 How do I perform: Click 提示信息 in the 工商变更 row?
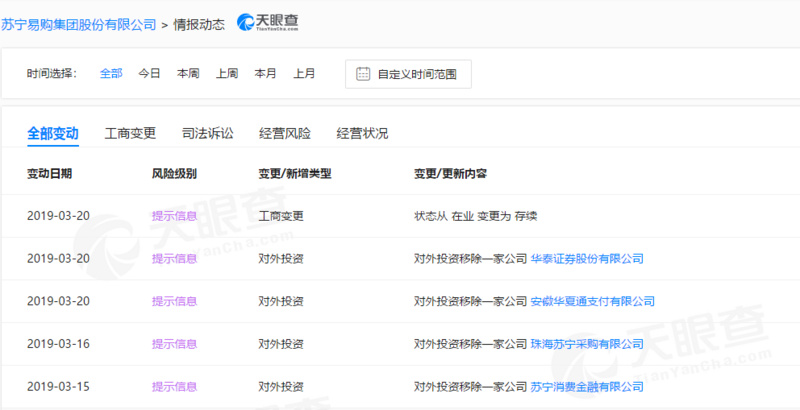click(174, 216)
